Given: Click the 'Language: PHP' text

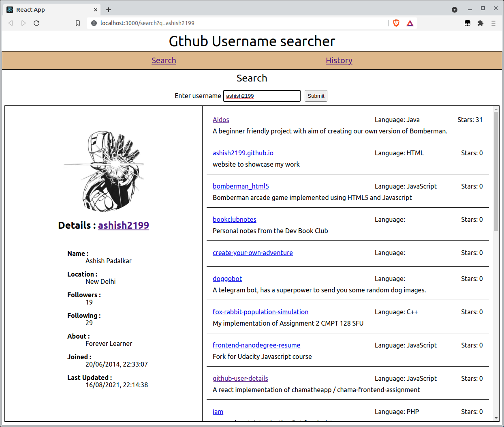Looking at the screenshot, I should (x=397, y=412).
